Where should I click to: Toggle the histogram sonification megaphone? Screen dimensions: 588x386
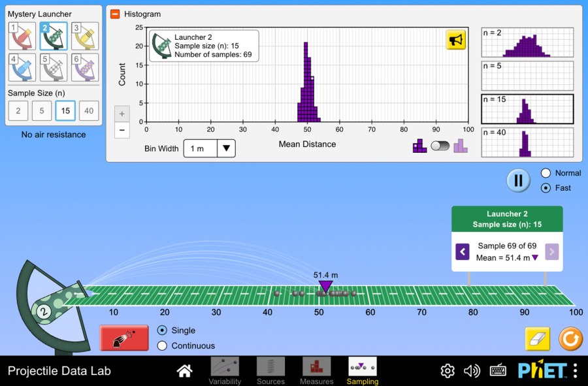pyautogui.click(x=455, y=40)
